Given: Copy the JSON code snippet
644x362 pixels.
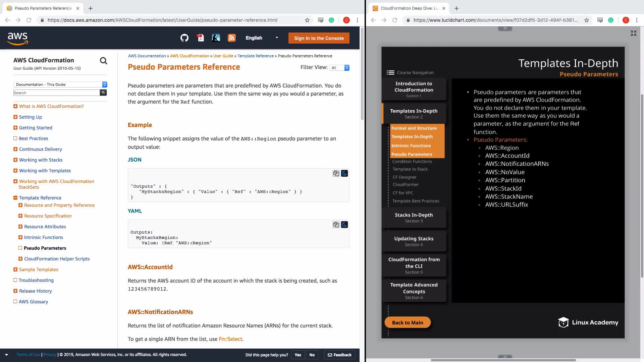Looking at the screenshot, I should pos(336,173).
